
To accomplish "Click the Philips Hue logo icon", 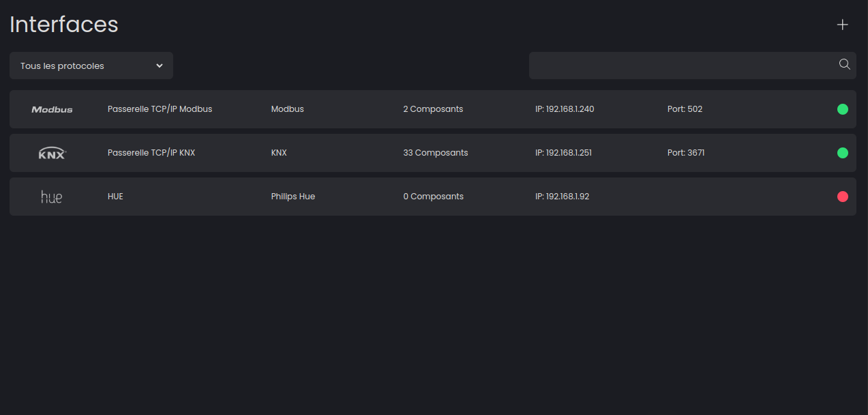I will tap(51, 196).
